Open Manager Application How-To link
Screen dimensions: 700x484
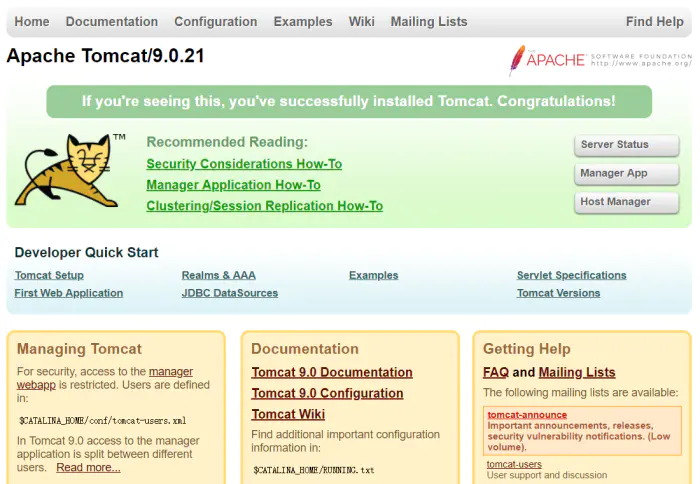point(233,185)
